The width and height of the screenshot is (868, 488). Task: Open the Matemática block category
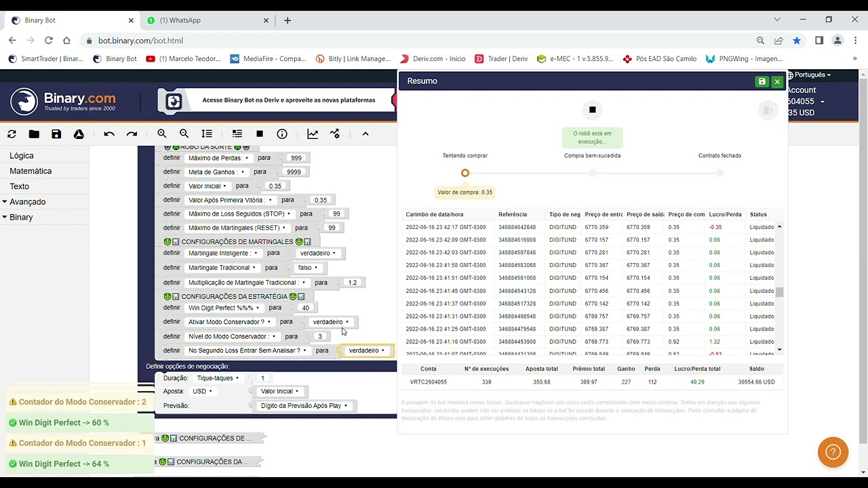point(31,171)
